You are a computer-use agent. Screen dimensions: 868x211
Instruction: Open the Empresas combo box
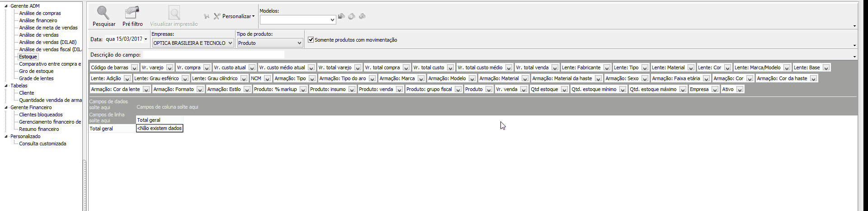point(230,43)
